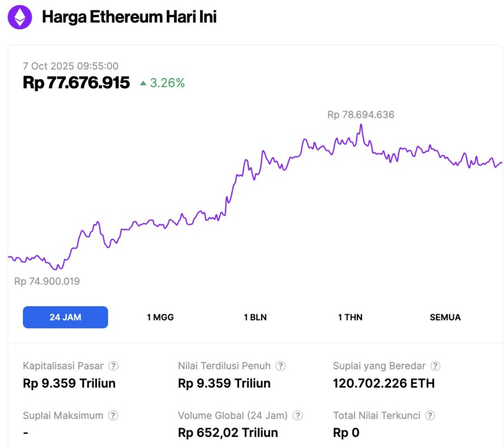Click help icon beside Kapitalisasi Pasar
504x448 pixels.
click(114, 366)
